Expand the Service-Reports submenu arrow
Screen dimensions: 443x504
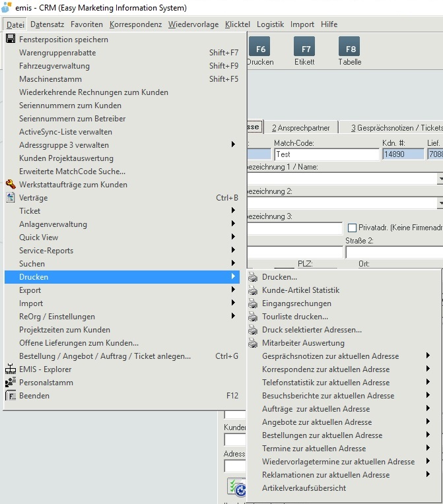(x=233, y=250)
